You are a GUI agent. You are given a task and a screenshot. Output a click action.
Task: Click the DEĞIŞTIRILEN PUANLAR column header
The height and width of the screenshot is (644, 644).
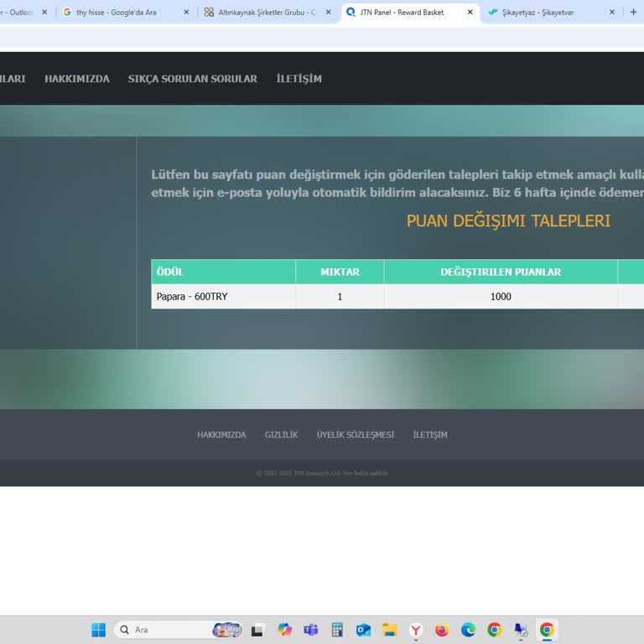[x=501, y=272]
